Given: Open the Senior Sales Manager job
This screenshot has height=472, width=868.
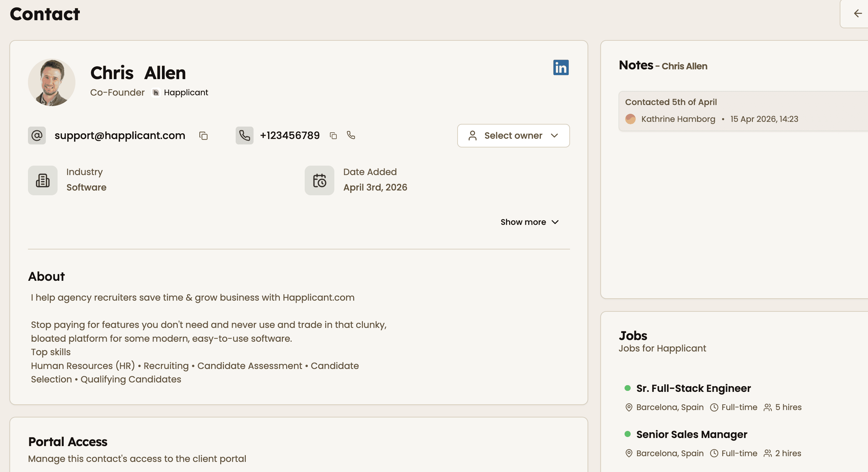Looking at the screenshot, I should click(692, 434).
